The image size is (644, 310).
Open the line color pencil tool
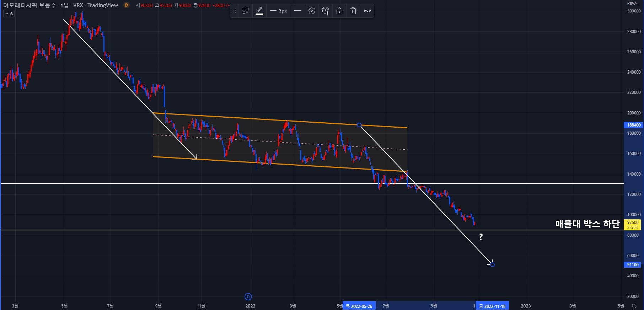point(259,11)
